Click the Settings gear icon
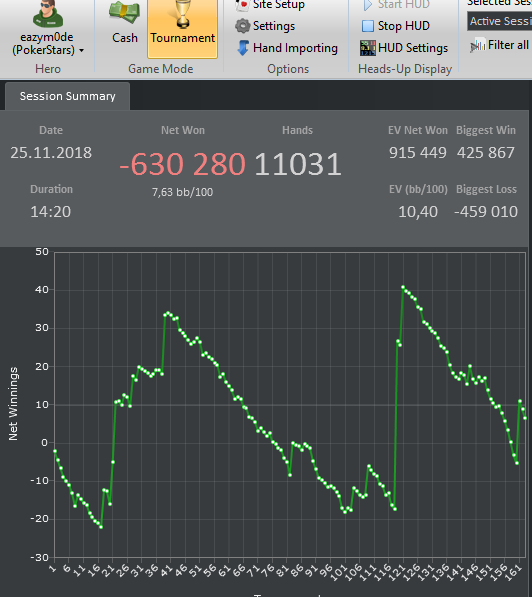 (242, 26)
